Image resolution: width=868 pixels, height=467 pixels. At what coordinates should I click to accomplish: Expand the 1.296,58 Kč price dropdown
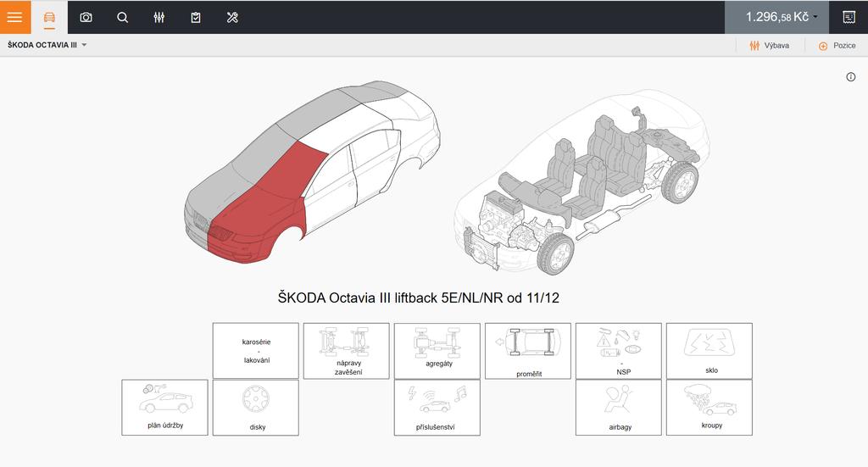776,17
